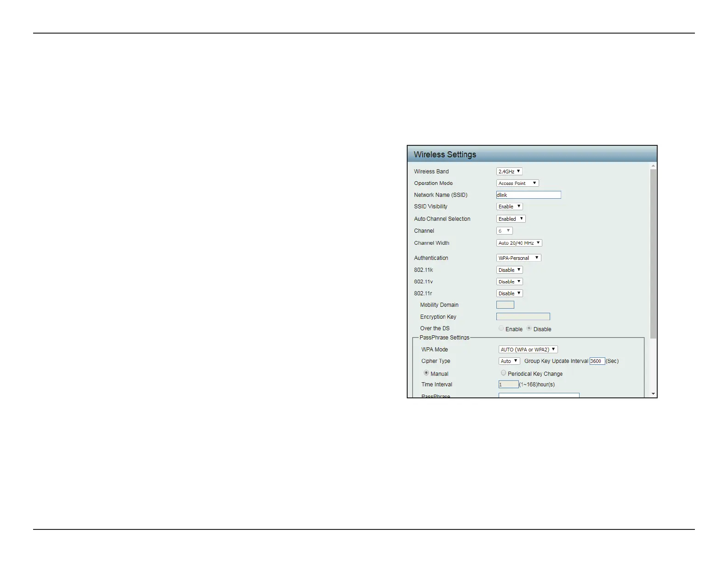Click the scrollbar up arrow
This screenshot has height=563, width=728.
pos(654,166)
